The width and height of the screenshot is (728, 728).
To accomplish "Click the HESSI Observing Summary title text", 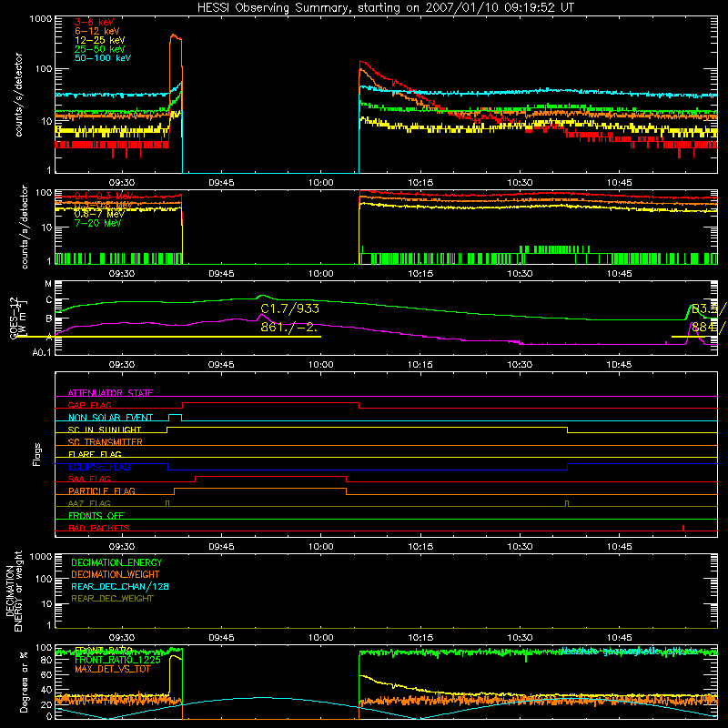I will click(385, 8).
